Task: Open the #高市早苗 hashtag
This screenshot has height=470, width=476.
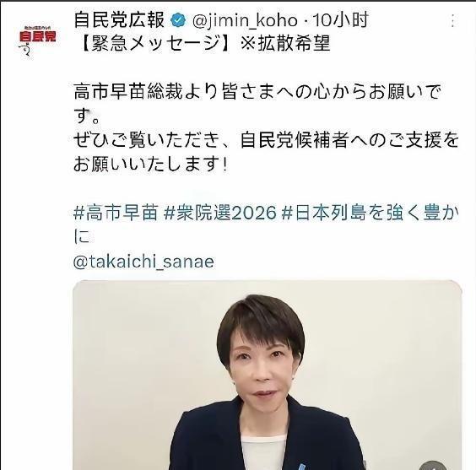Action: [x=116, y=213]
